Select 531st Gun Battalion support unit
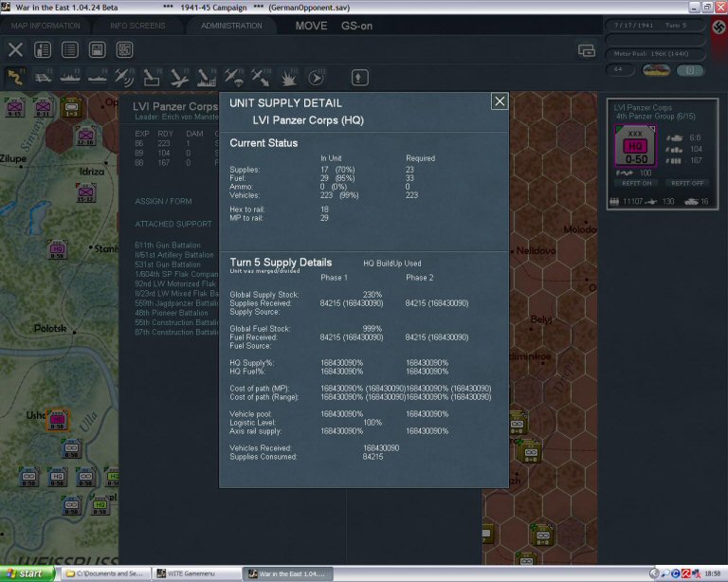728x582 pixels. click(x=168, y=264)
